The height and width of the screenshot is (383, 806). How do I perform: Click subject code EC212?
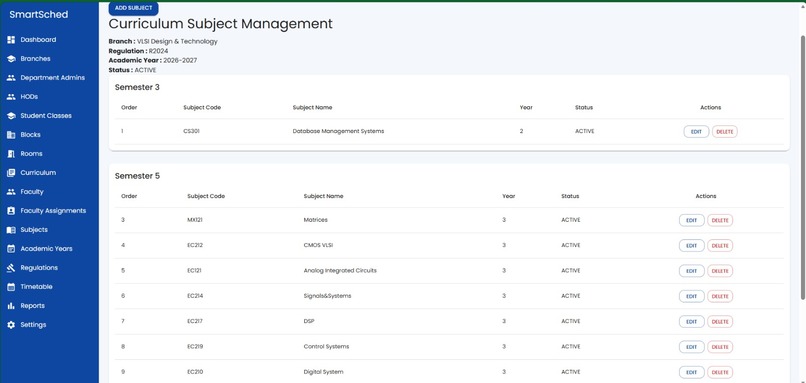[195, 245]
